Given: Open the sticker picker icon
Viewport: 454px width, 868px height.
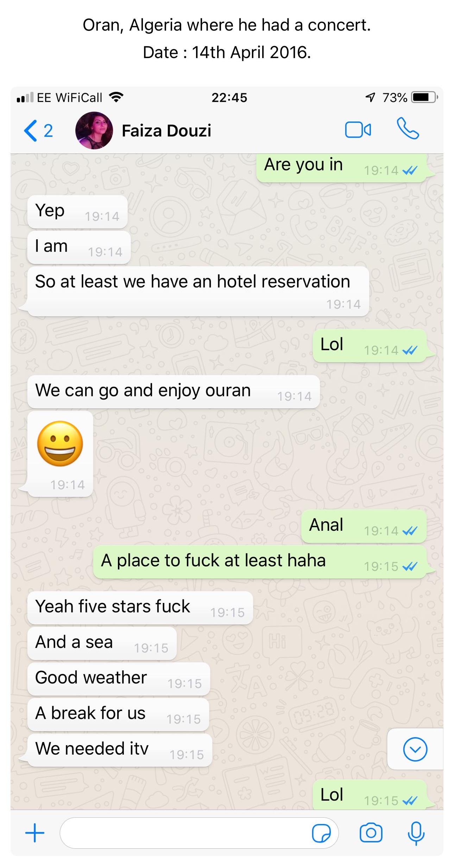Looking at the screenshot, I should point(321,833).
